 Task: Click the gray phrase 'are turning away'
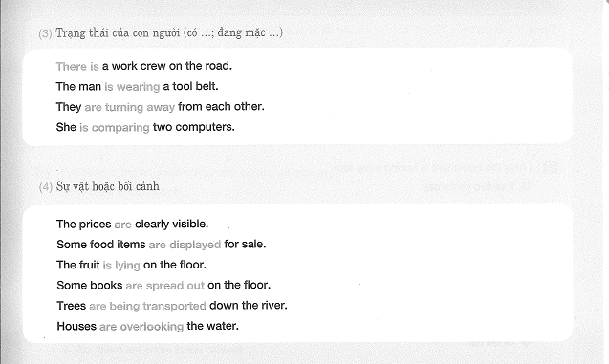[x=130, y=107]
